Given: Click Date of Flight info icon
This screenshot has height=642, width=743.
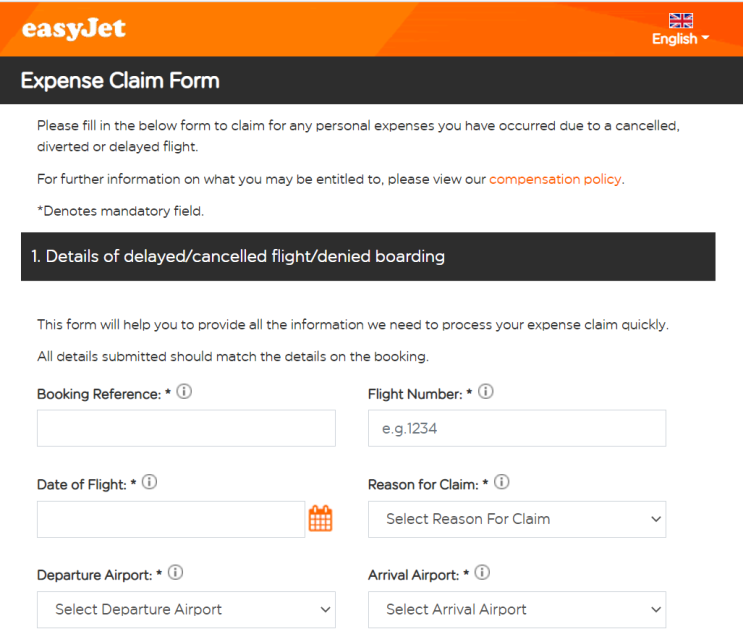Looking at the screenshot, I should click(x=149, y=483).
